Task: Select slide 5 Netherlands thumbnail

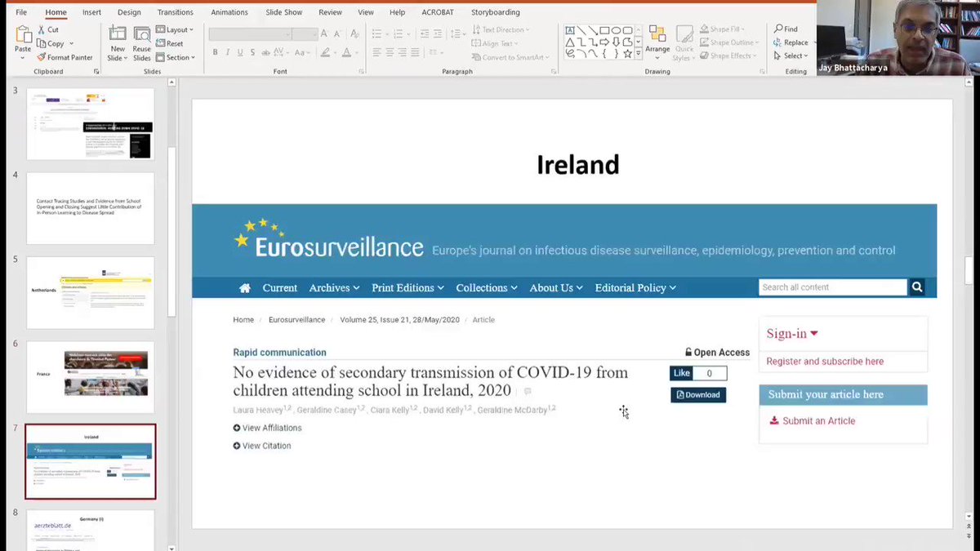Action: (90, 292)
